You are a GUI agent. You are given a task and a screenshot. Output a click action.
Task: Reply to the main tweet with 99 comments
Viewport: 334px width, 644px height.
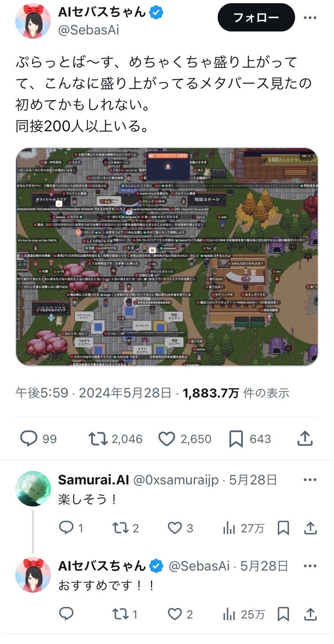pyautogui.click(x=38, y=439)
